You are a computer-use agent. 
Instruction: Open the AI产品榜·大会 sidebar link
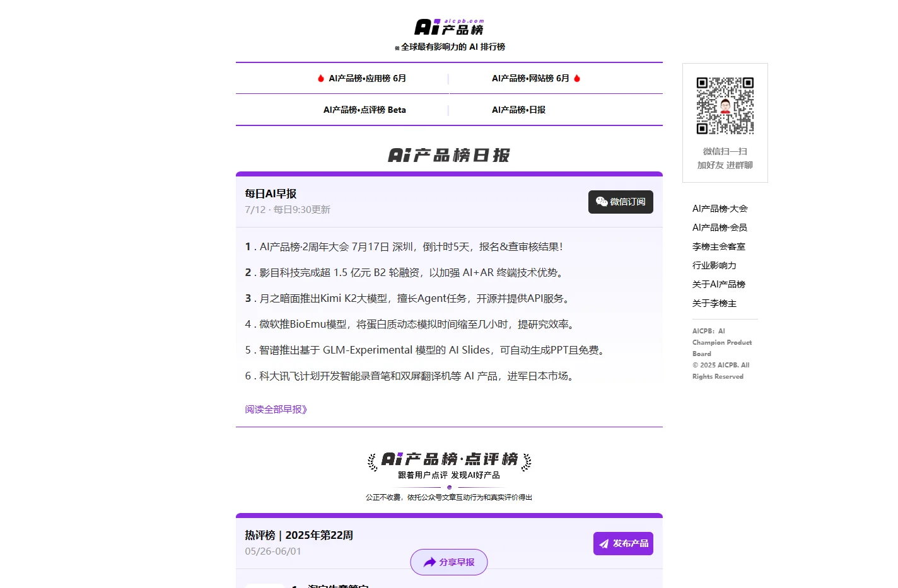(720, 209)
